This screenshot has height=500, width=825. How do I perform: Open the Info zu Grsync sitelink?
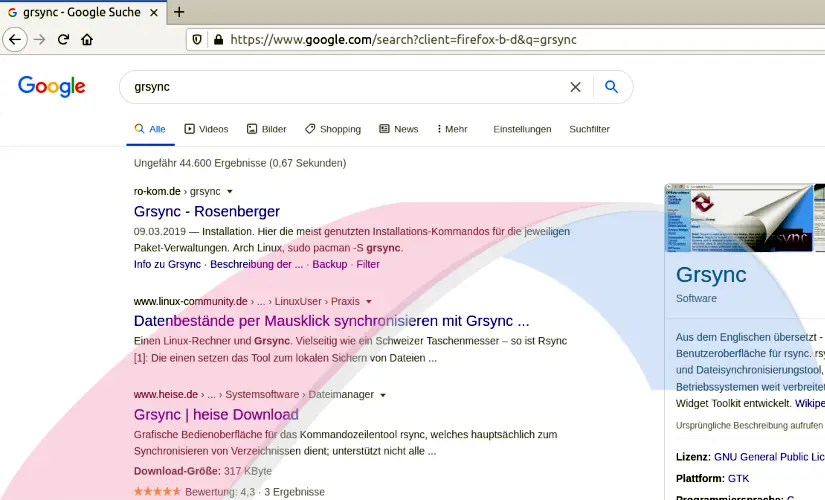[167, 264]
